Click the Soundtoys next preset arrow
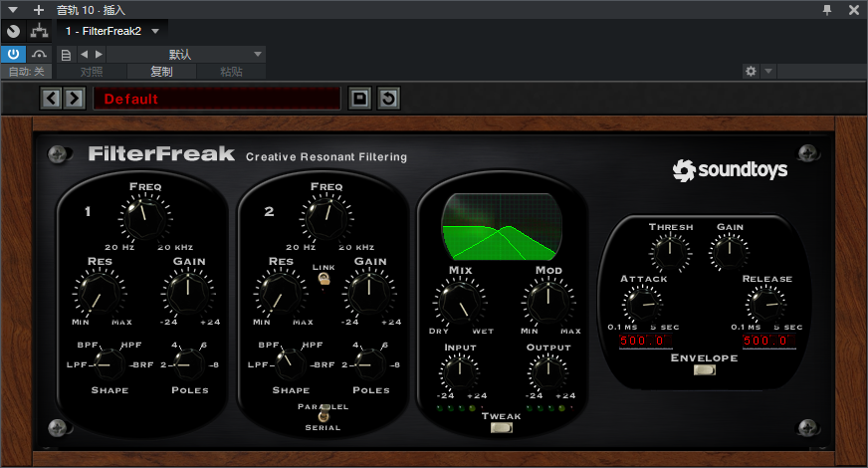This screenshot has width=868, height=468. [75, 99]
